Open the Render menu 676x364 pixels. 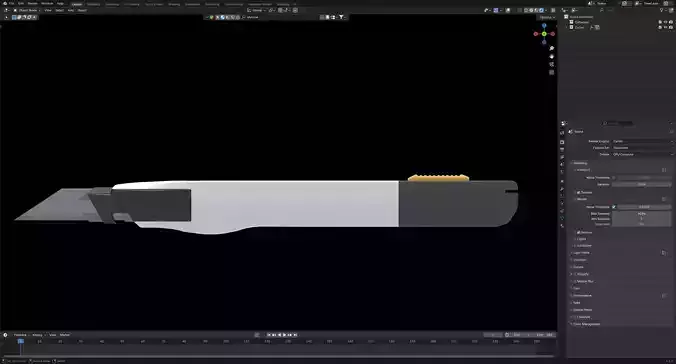32,3
